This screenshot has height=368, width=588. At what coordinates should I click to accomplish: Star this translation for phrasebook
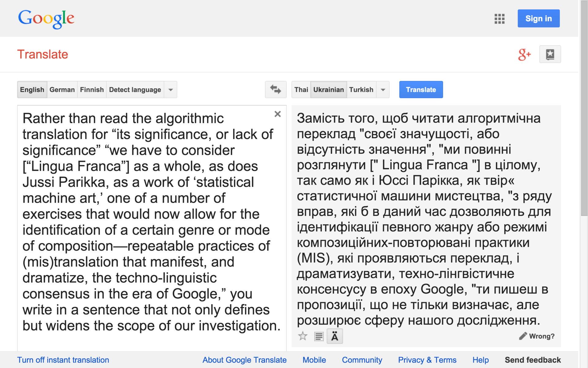303,336
